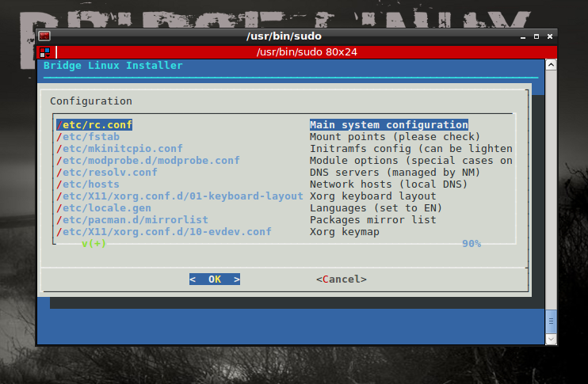Click 'Module options (special cases on' text
Screen dimensions: 588x384
pos(411,161)
